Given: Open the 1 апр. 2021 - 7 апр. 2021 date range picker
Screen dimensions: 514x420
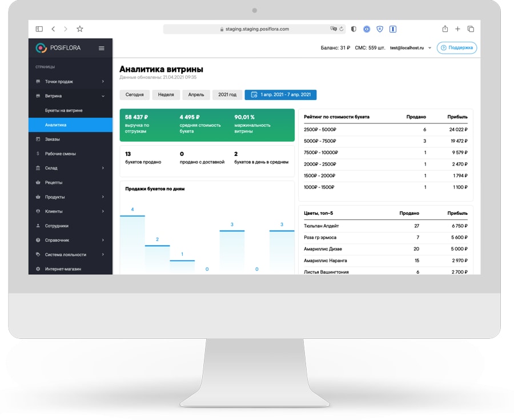Looking at the screenshot, I should pyautogui.click(x=280, y=95).
